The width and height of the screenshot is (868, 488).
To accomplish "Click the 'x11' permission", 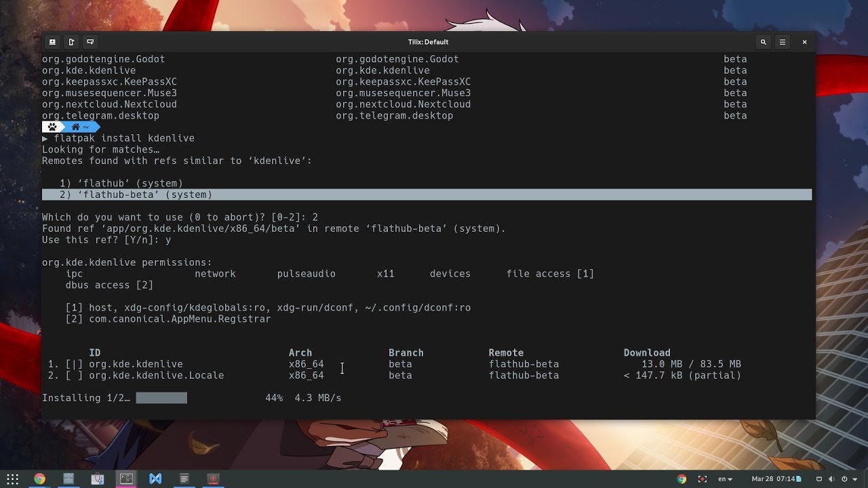I will 386,274.
